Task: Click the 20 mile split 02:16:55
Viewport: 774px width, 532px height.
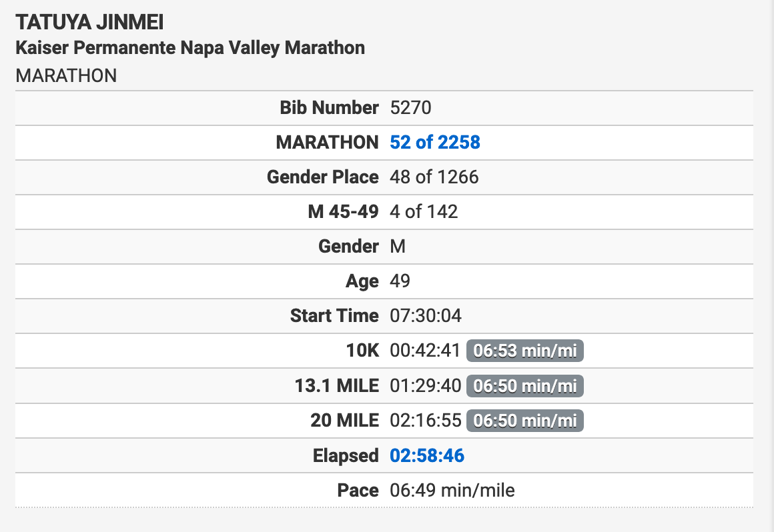Action: 426,421
